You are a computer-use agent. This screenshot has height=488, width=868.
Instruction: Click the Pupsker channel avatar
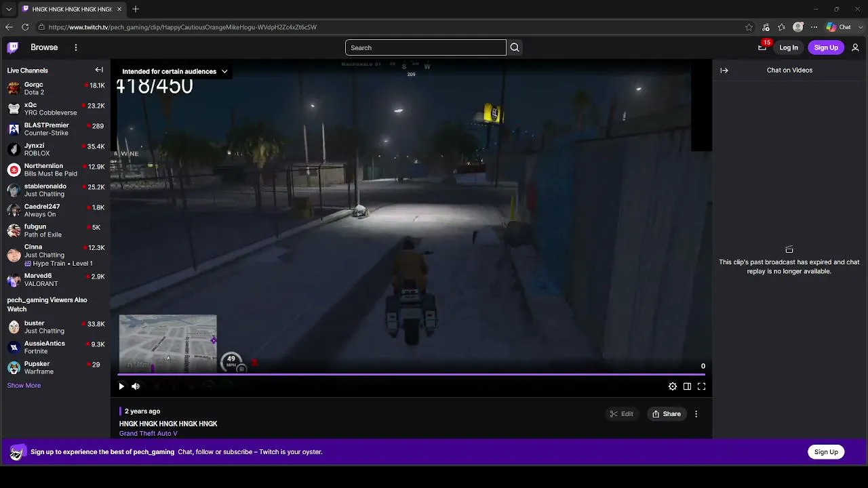tap(14, 368)
